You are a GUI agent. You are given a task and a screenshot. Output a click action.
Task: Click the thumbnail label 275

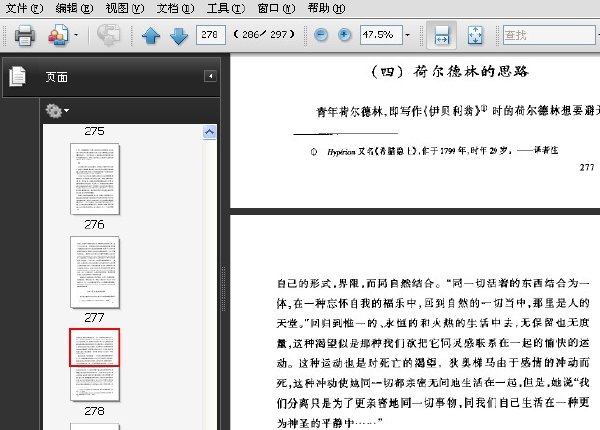[94, 131]
